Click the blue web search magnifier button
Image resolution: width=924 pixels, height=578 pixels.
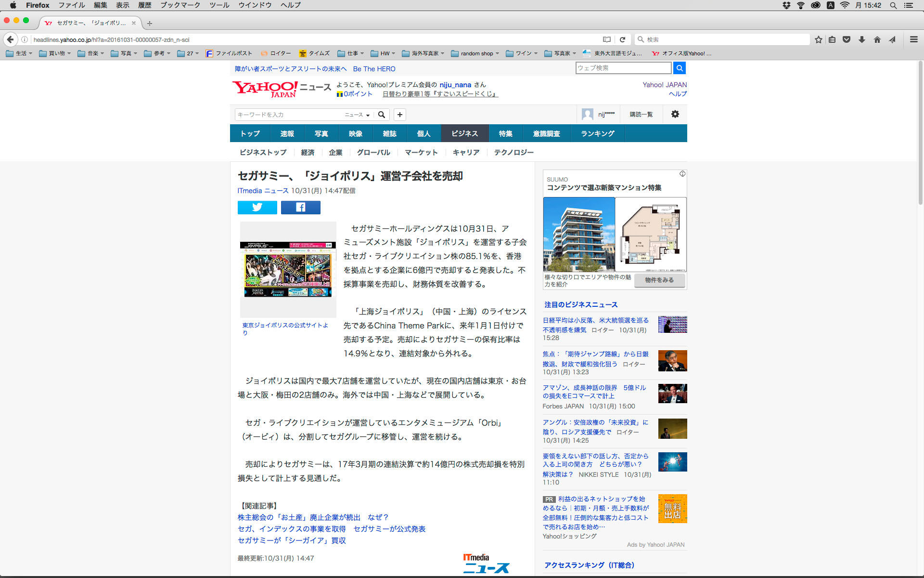679,68
